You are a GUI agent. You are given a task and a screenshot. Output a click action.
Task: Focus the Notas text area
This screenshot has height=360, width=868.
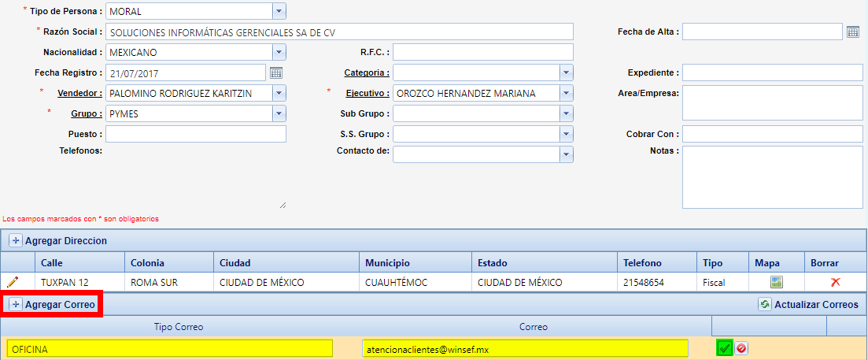click(772, 177)
